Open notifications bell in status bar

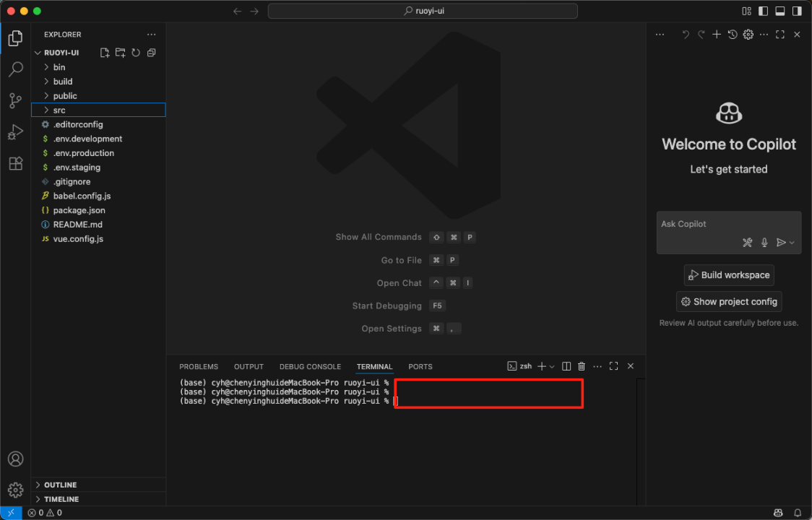(x=798, y=513)
